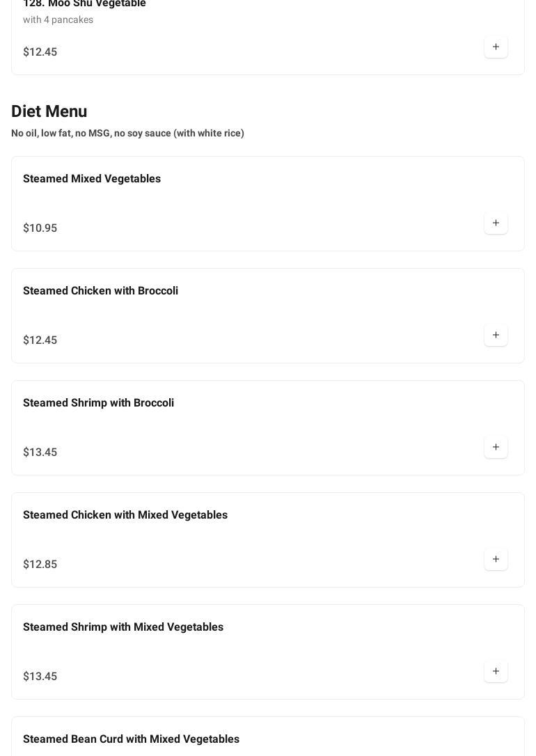Screen dimensions: 536x756
Task: Open Steamed Mixed Vegetables item title
Action: (x=92, y=179)
